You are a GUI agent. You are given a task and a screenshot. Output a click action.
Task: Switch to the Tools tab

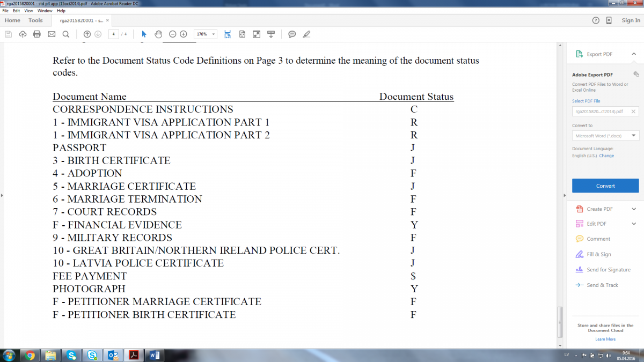coord(35,20)
